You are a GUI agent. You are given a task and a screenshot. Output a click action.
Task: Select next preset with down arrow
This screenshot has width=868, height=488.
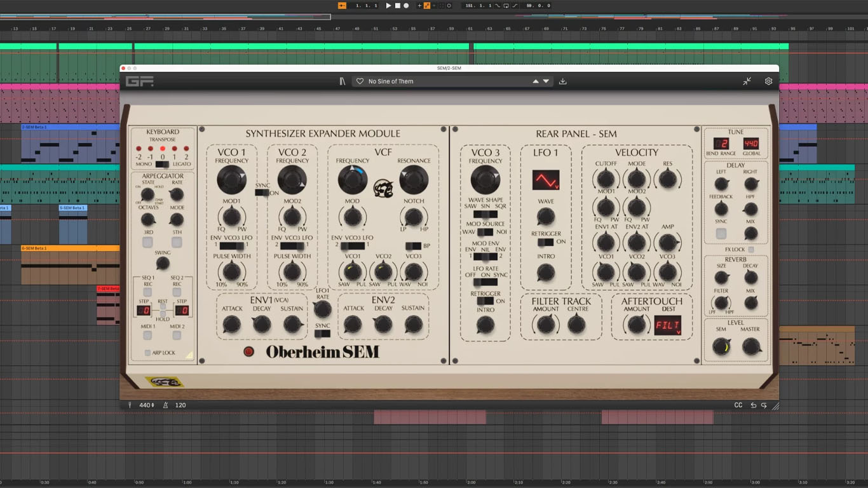click(x=546, y=81)
